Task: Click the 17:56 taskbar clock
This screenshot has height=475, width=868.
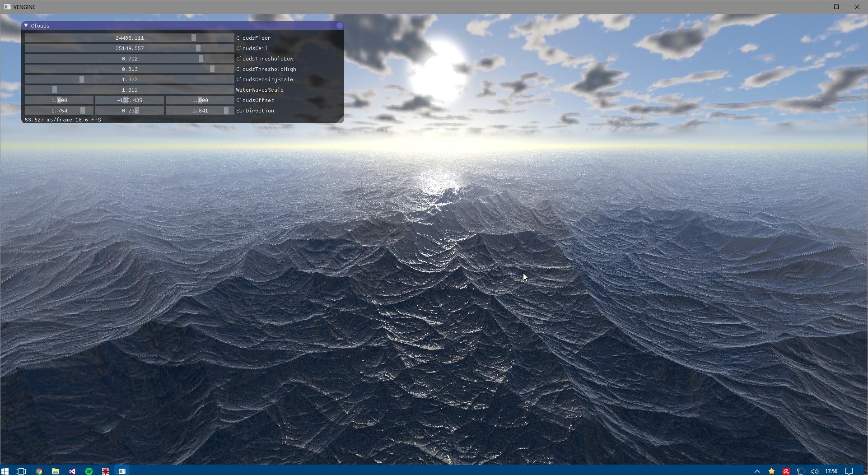Action: pos(831,471)
